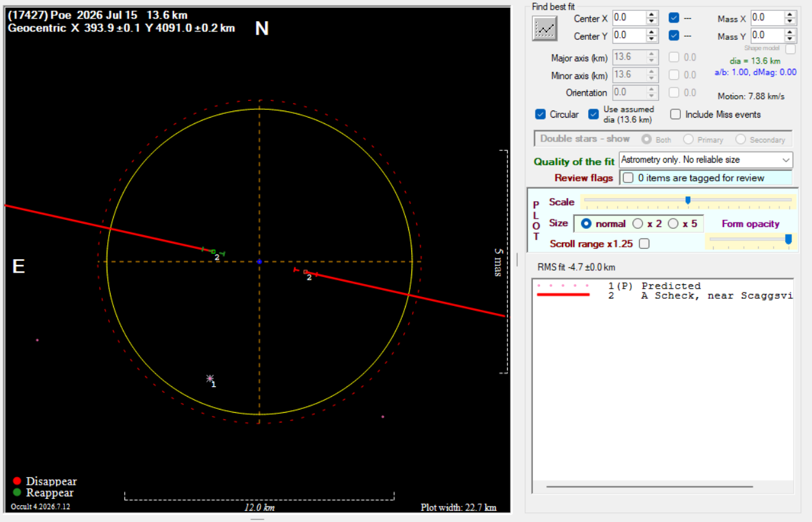
Task: Select the x 2 size radio button
Action: click(x=638, y=224)
